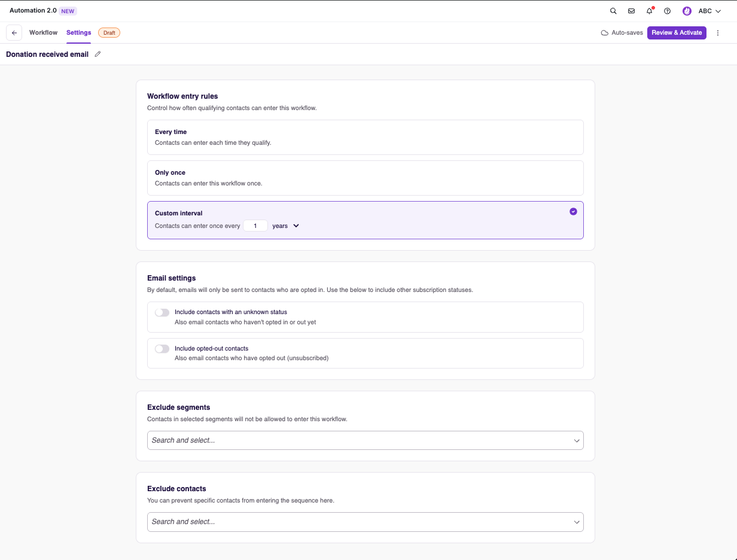Select the Every time entry rule
The width and height of the screenshot is (737, 560).
pos(366,137)
